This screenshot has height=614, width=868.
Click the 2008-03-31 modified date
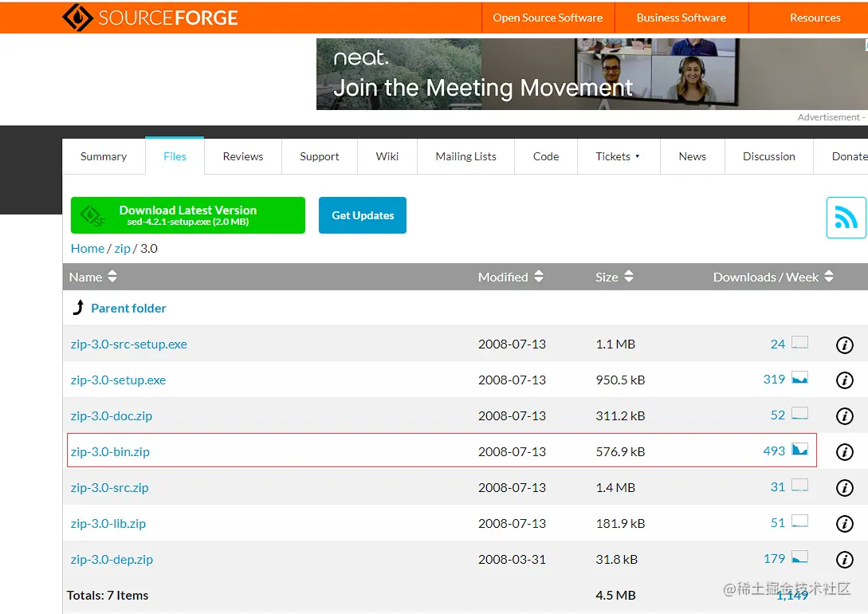tap(512, 560)
